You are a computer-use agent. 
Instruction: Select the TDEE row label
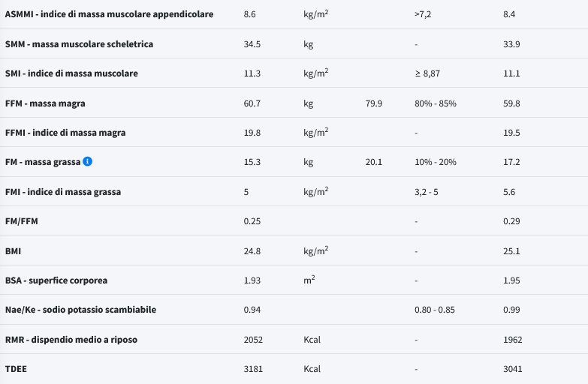pyautogui.click(x=16, y=369)
